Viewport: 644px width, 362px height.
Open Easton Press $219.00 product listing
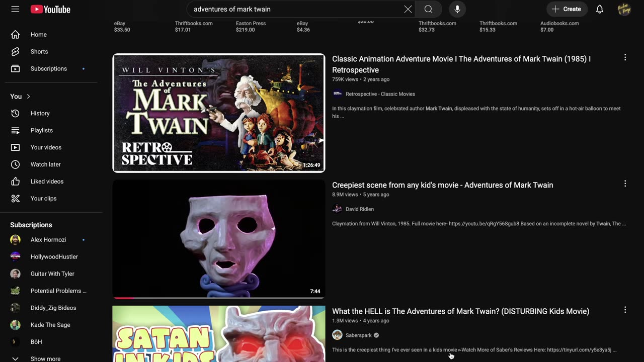tap(251, 27)
